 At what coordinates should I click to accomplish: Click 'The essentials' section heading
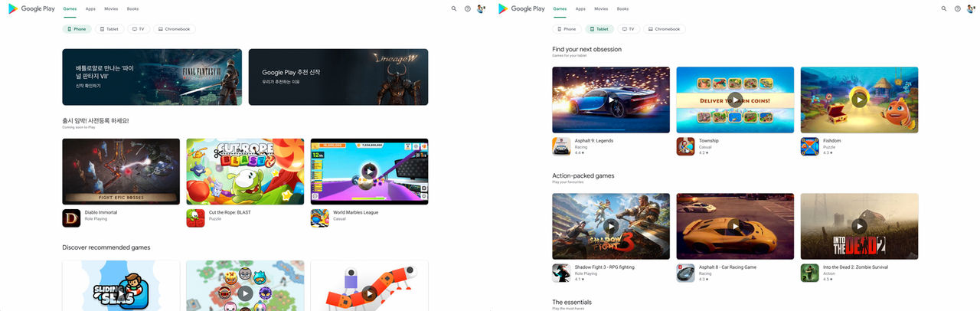[572, 302]
